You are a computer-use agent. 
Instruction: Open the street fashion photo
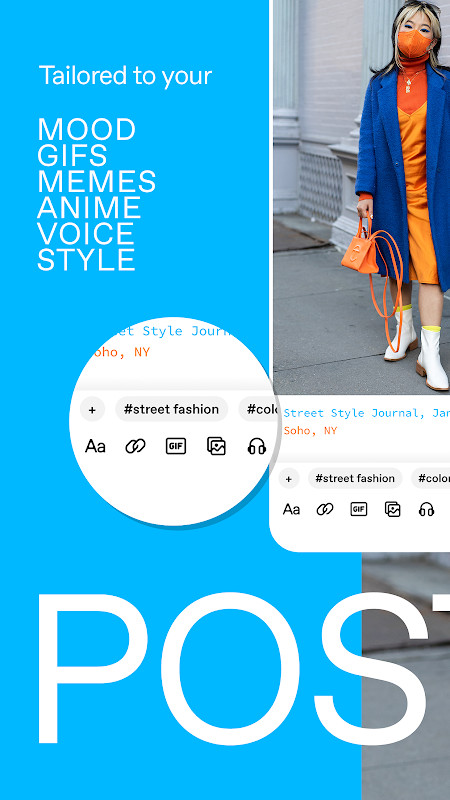[361, 196]
